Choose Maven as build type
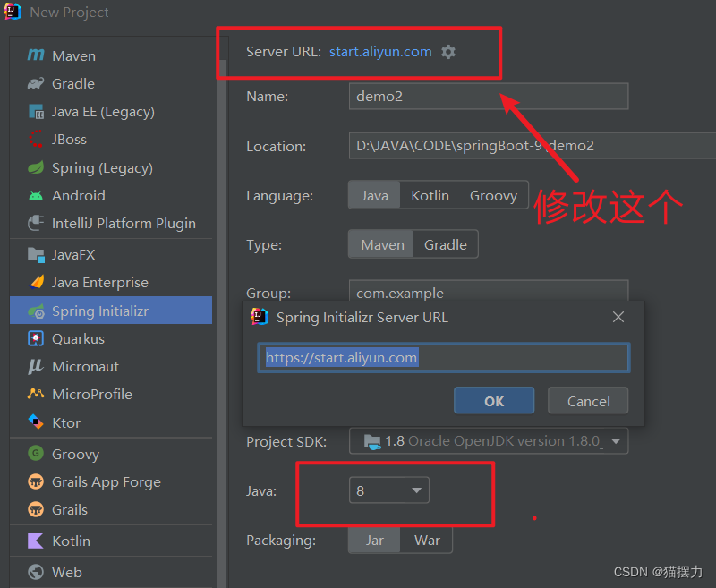The height and width of the screenshot is (588, 716). tap(382, 244)
